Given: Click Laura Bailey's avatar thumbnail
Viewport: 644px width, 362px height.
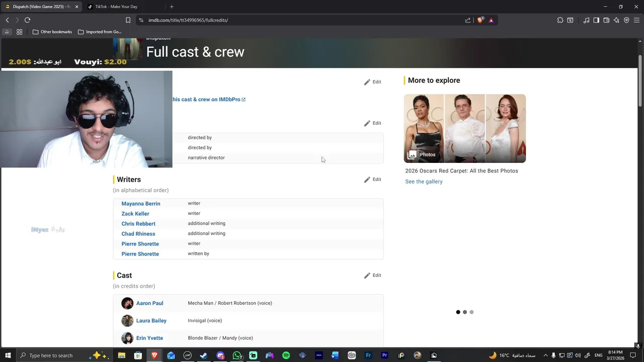Looking at the screenshot, I should pyautogui.click(x=127, y=321).
